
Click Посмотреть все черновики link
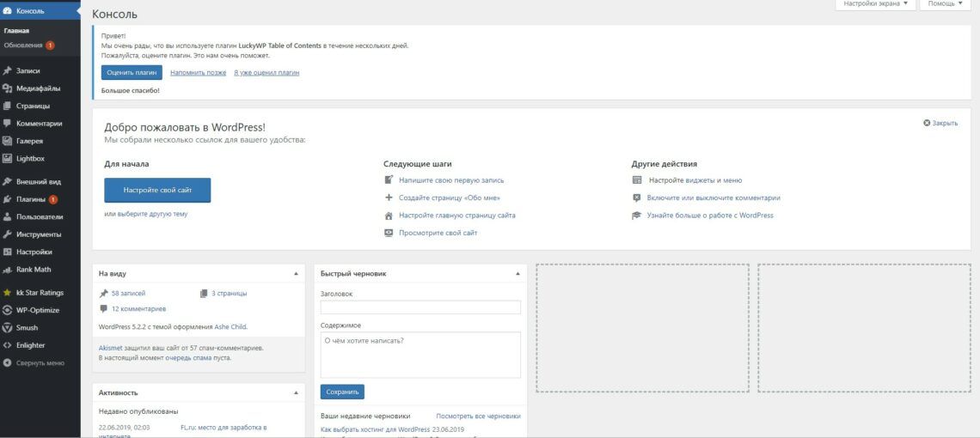pyautogui.click(x=478, y=417)
